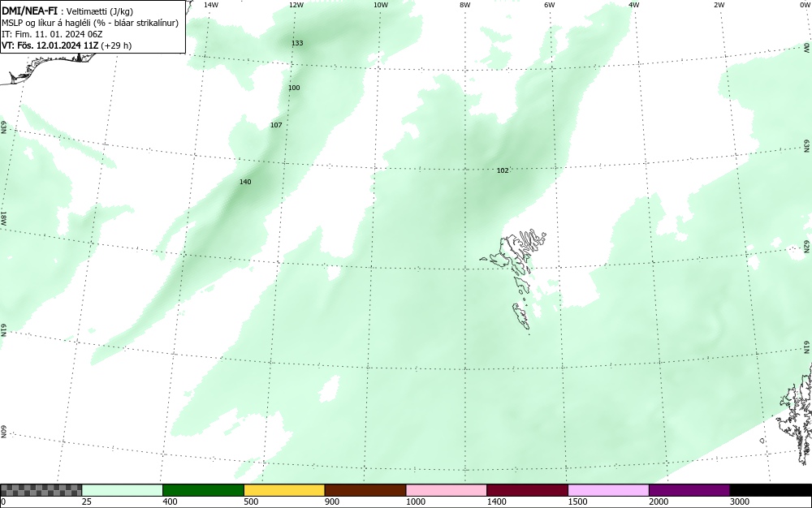This screenshot has height=508, width=812.
Task: Click the Shetland coastline outline at right
Action: 796,414
